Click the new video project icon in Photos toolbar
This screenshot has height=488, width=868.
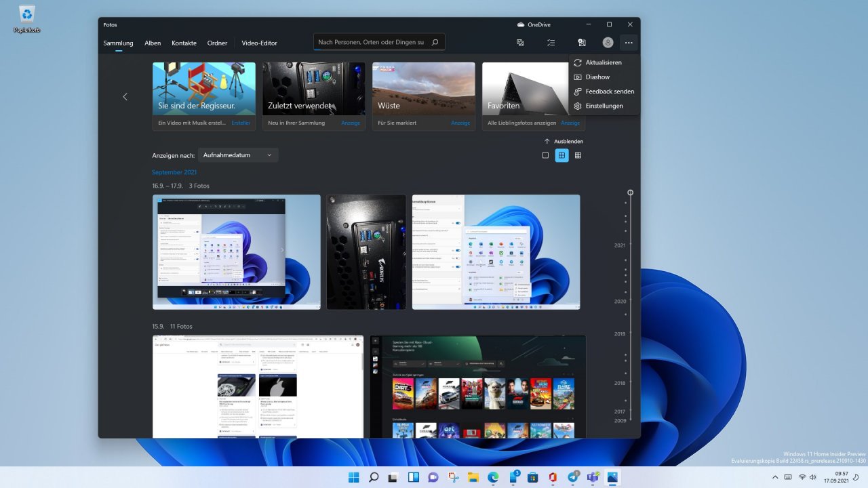[x=520, y=43]
